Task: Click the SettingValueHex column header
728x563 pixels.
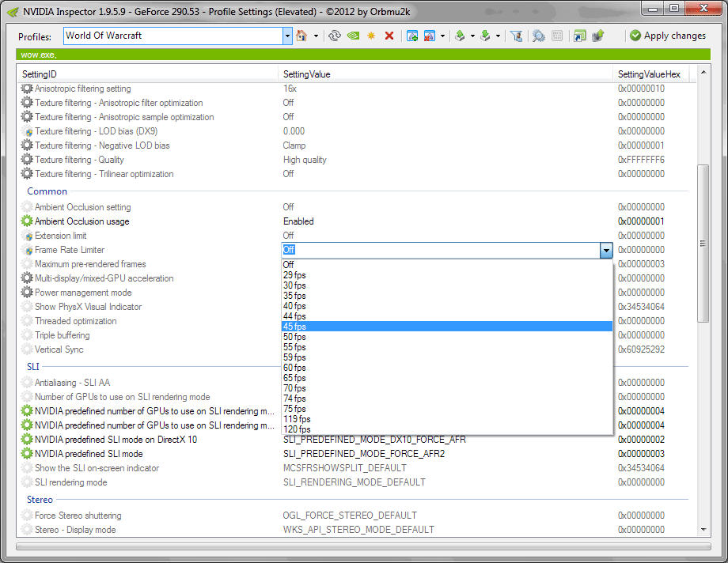Action: pyautogui.click(x=647, y=74)
